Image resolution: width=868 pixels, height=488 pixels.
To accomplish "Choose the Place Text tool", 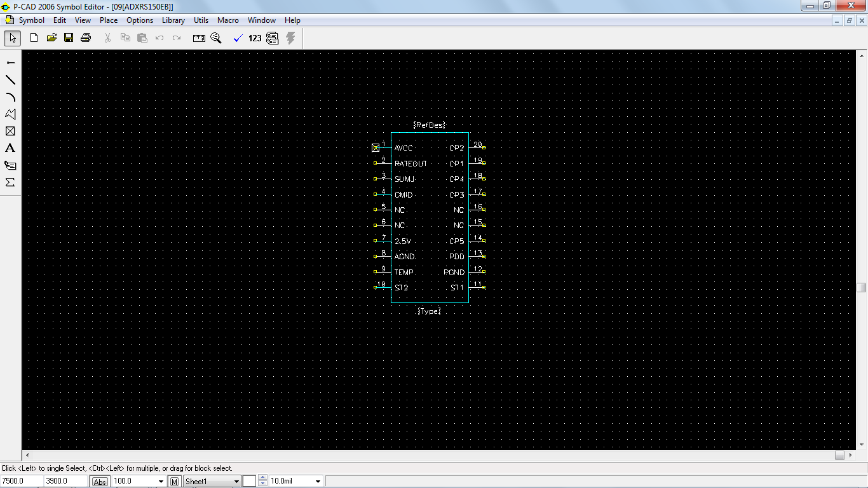I will tap(10, 148).
